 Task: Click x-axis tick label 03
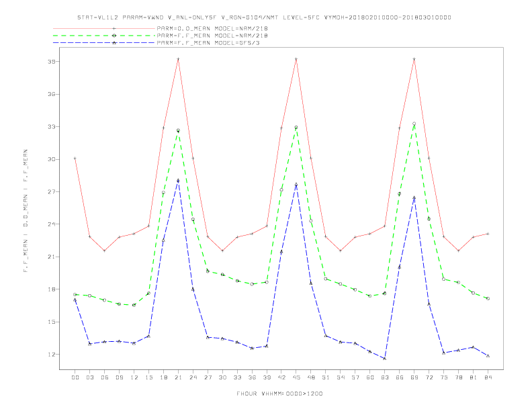[x=89, y=377]
